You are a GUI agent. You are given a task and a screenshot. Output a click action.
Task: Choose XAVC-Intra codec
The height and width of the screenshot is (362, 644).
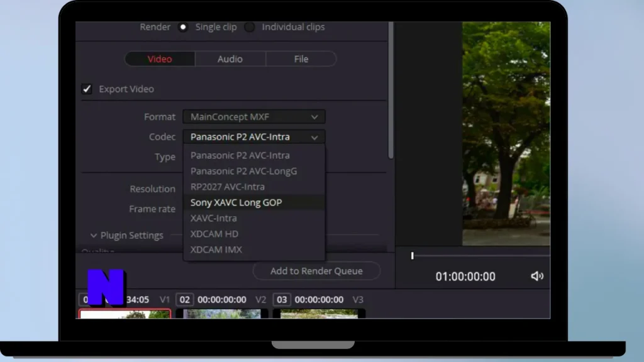coord(254,218)
